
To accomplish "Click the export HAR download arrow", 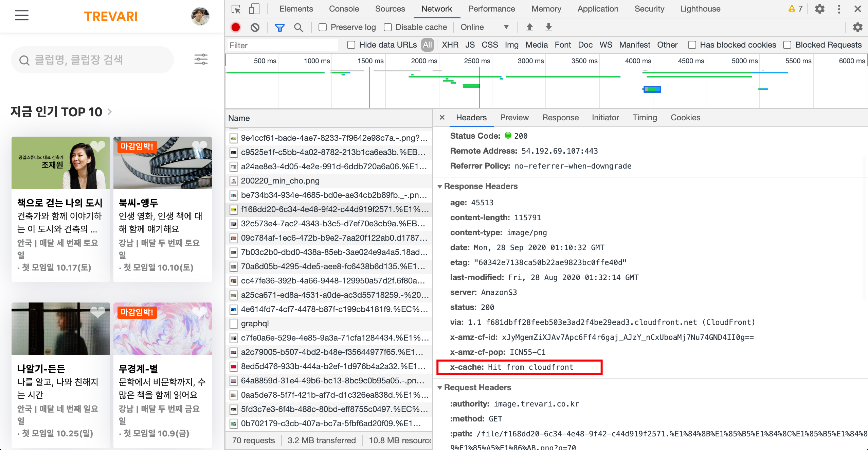I will pyautogui.click(x=548, y=27).
